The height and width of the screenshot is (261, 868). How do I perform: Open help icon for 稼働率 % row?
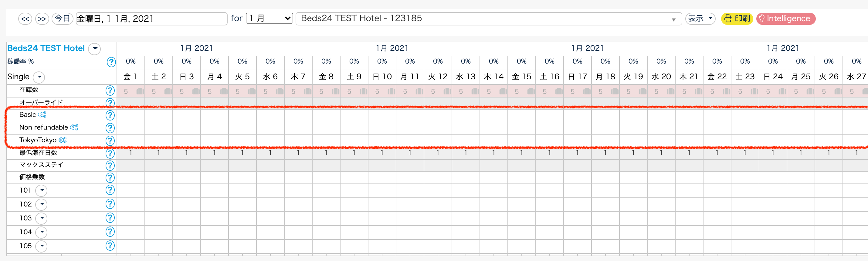click(x=111, y=62)
